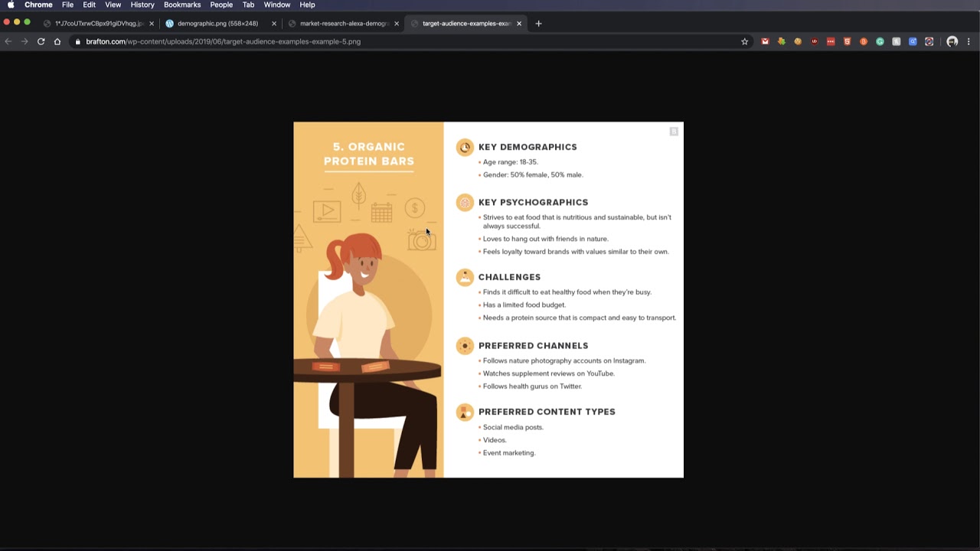
Task: Click "Gender: 50% female, 50% male."
Action: 533,174
